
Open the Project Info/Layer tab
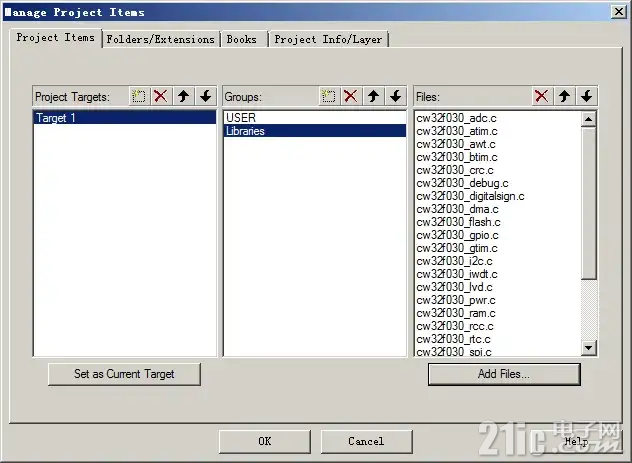coord(328,39)
